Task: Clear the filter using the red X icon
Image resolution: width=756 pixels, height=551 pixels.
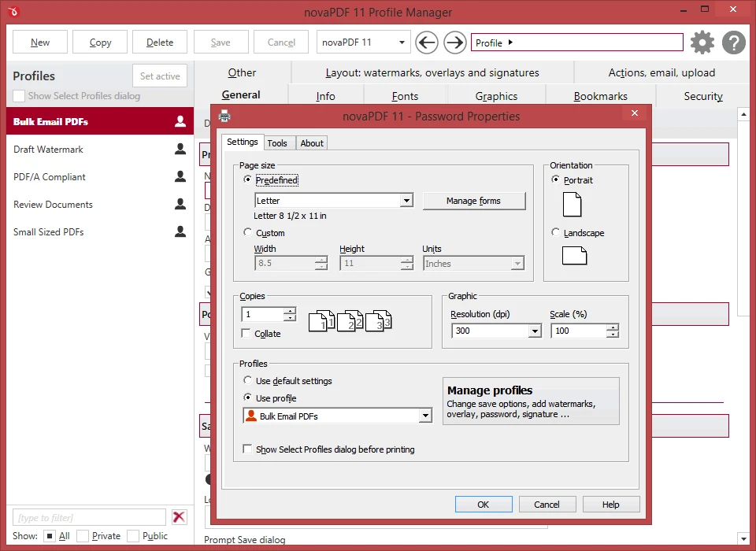Action: pos(179,517)
